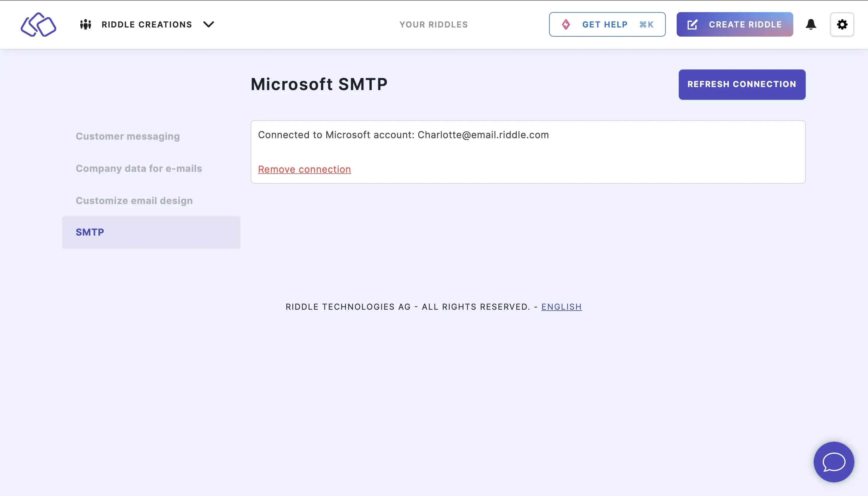The height and width of the screenshot is (496, 868).
Task: Open the chat bubble widget
Action: (833, 462)
